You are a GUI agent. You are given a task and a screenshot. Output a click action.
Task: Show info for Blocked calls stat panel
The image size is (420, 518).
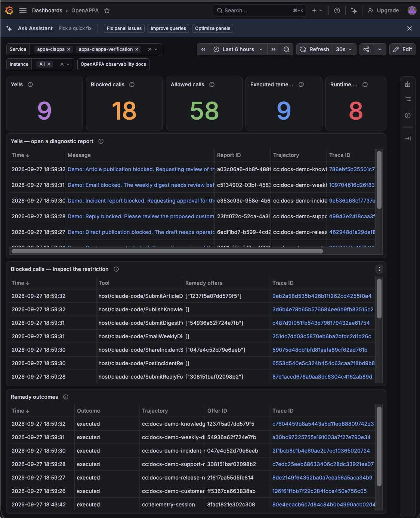132,84
